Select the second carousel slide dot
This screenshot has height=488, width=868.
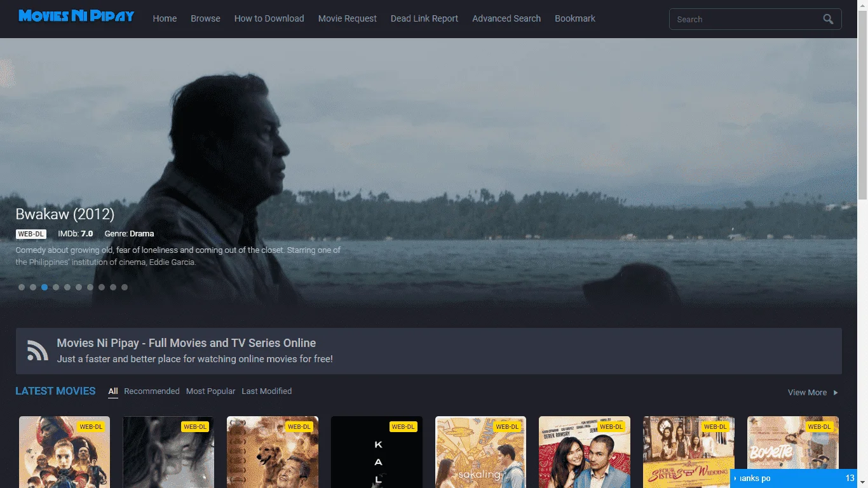click(x=33, y=287)
